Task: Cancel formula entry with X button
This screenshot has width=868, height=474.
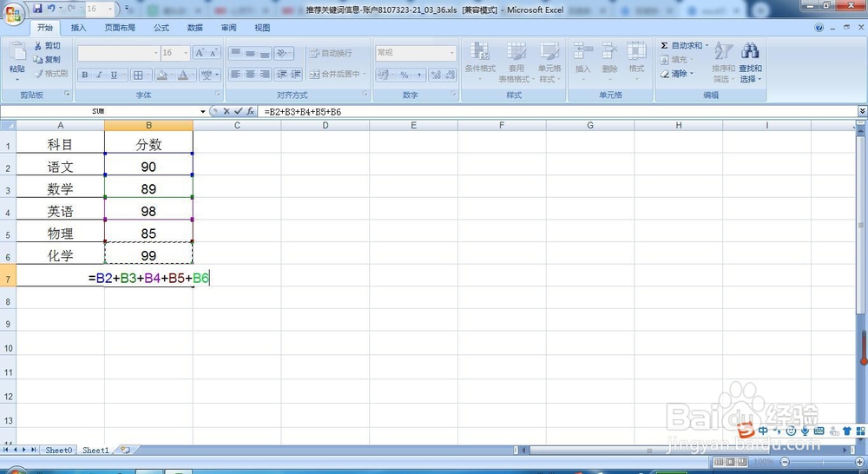Action: 227,111
